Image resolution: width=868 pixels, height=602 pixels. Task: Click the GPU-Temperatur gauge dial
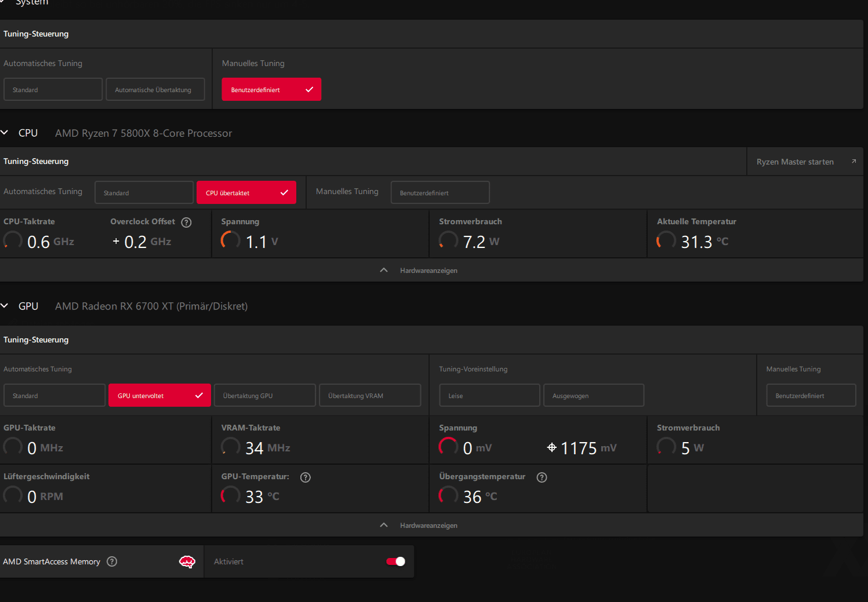pyautogui.click(x=230, y=495)
